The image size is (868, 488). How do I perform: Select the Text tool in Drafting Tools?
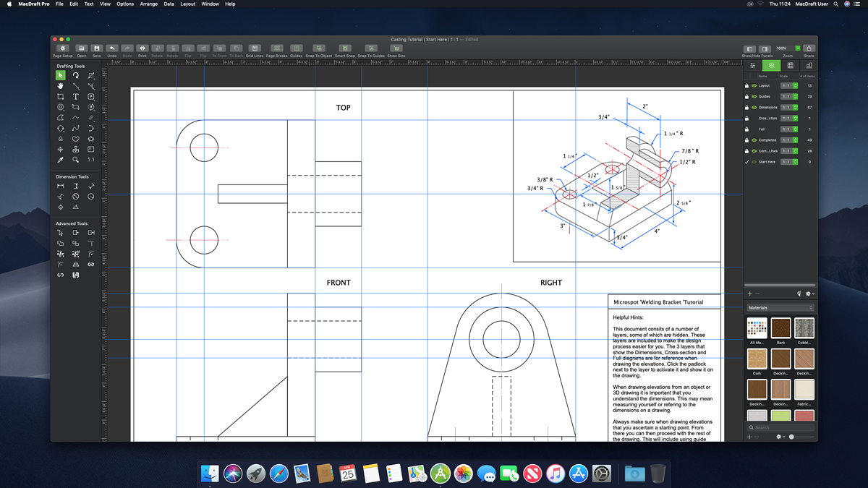[x=75, y=96]
